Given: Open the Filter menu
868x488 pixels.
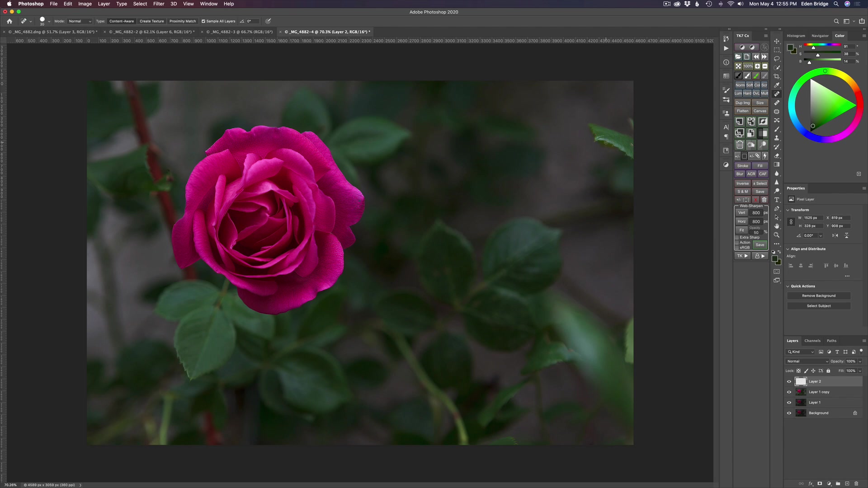Looking at the screenshot, I should coord(159,4).
